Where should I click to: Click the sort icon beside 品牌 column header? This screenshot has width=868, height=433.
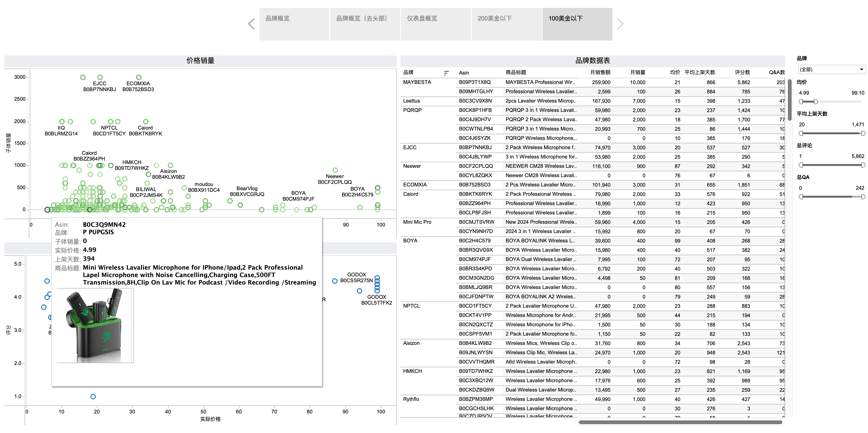click(446, 73)
